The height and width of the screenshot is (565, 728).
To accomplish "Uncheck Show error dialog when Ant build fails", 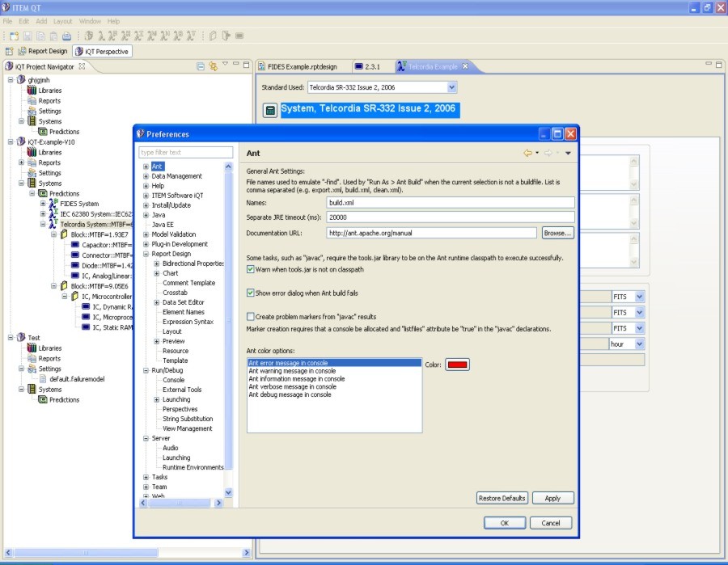I will [x=251, y=293].
